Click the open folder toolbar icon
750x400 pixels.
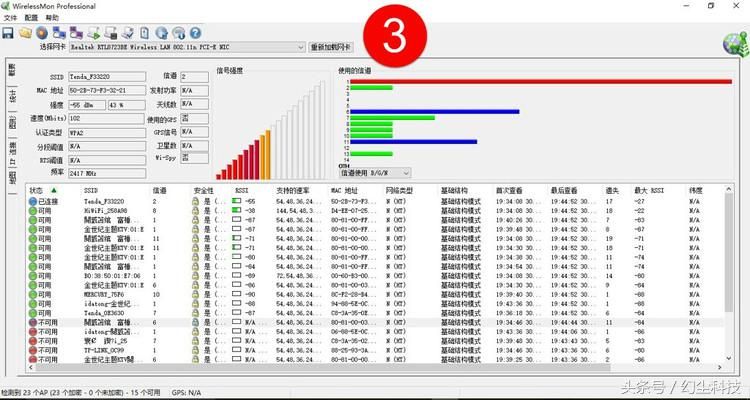click(x=25, y=33)
